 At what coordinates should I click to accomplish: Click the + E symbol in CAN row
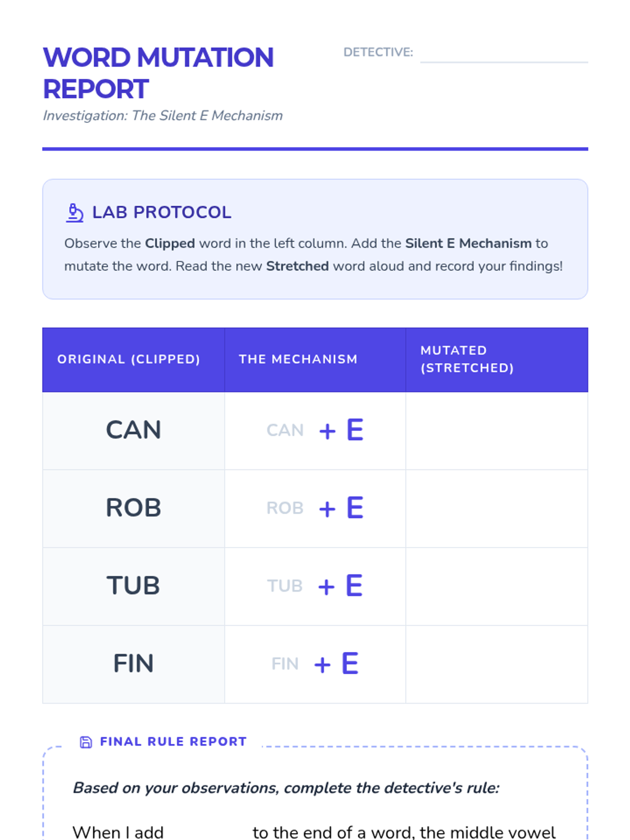tap(341, 430)
